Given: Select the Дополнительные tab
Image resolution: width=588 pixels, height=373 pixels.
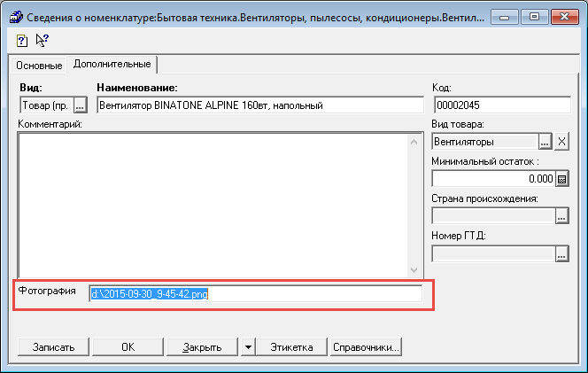Looking at the screenshot, I should (112, 65).
